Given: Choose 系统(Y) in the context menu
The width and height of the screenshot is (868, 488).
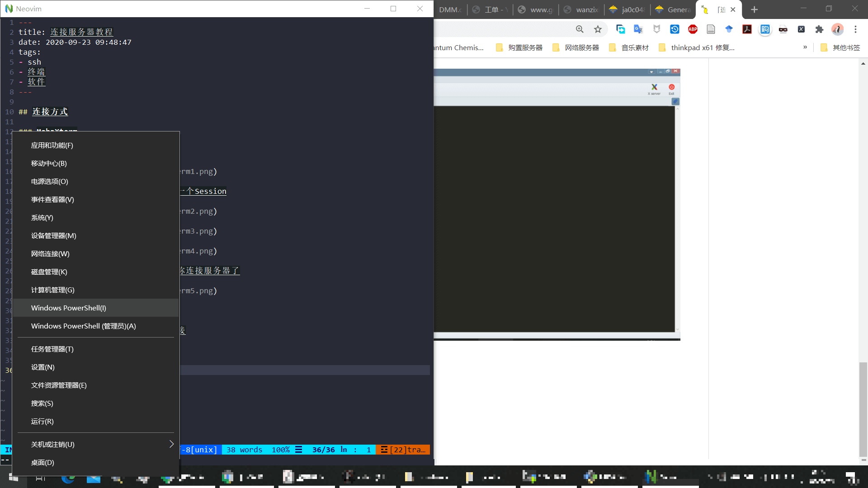Looking at the screenshot, I should click(96, 217).
